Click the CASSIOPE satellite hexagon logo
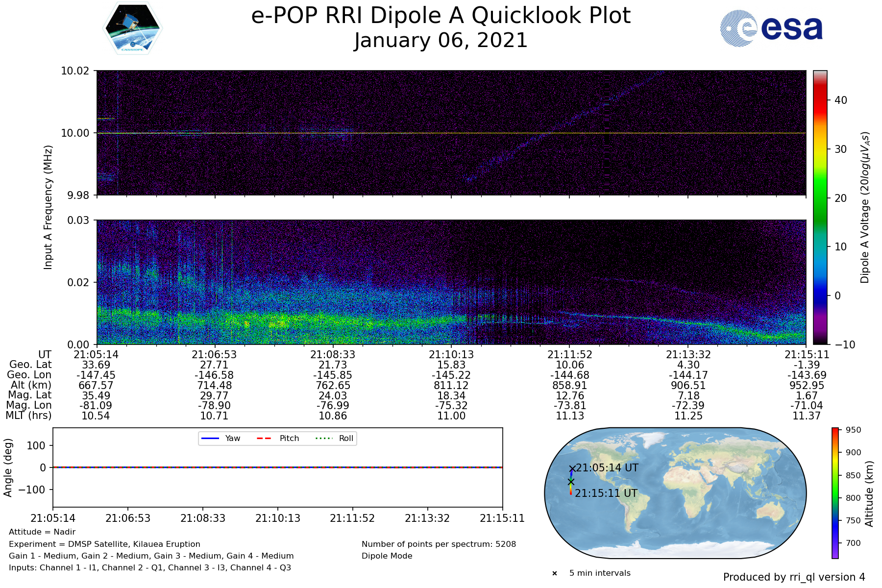Viewport: 882px width, 588px height. [x=133, y=28]
